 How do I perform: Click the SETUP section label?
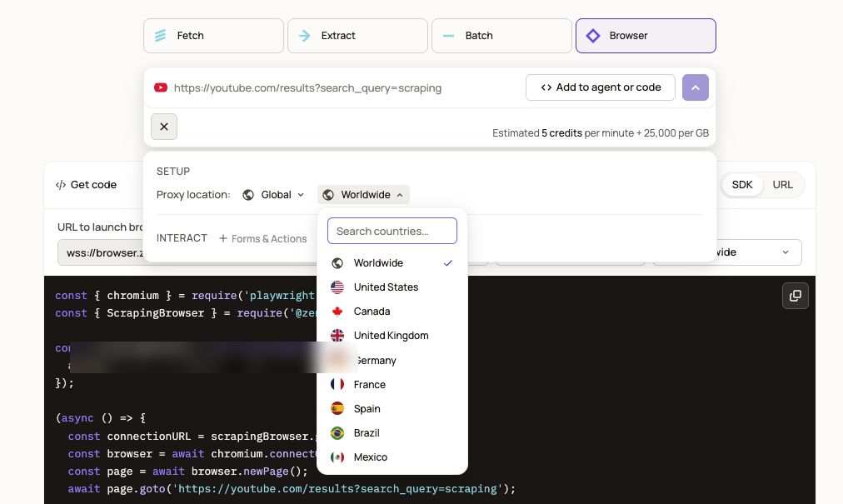coord(173,171)
